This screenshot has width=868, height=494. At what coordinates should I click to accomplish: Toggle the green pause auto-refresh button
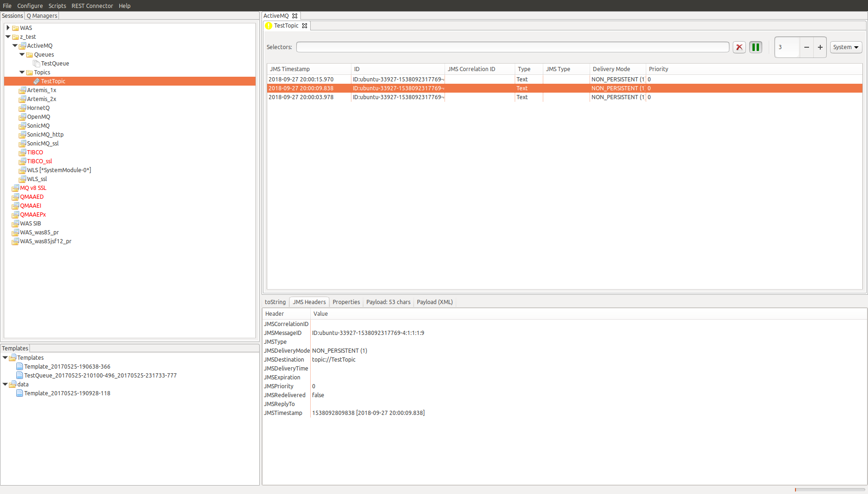click(755, 47)
